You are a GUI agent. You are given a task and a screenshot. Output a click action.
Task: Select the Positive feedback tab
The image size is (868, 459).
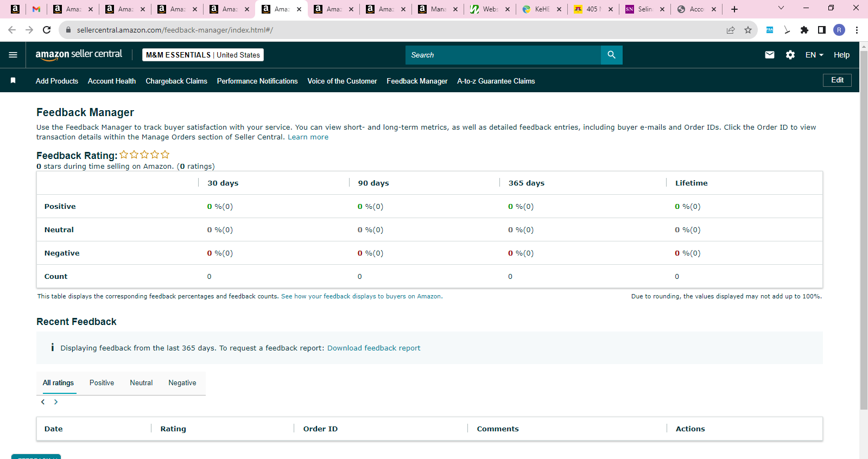pyautogui.click(x=102, y=382)
